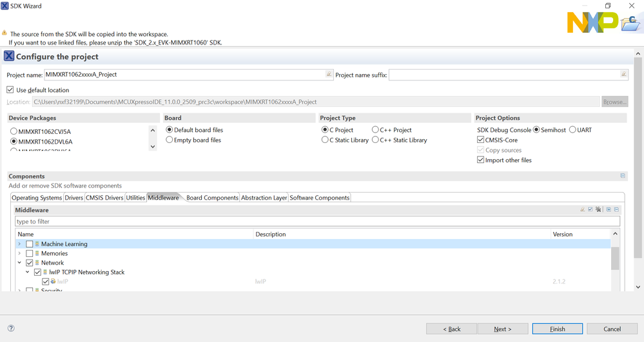Click Middleware list scroll up arrow
Viewport: 644px width, 342px height.
[615, 234]
